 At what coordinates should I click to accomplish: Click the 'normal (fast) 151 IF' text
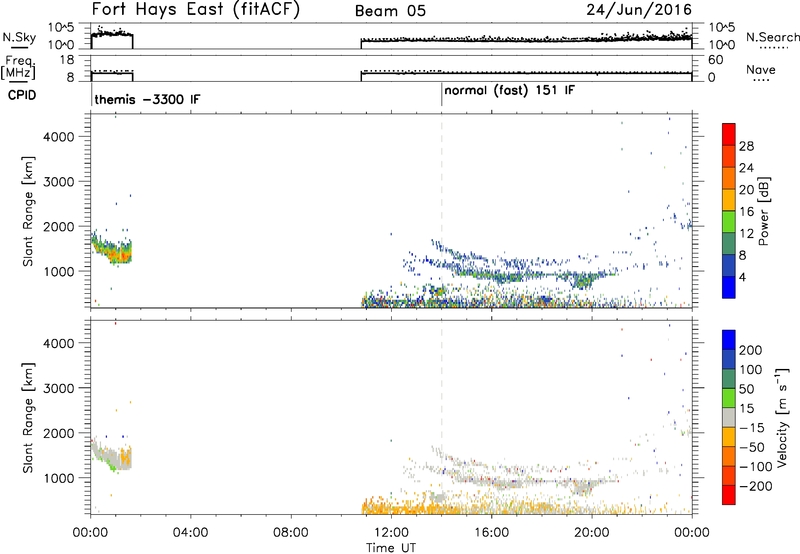[509, 91]
